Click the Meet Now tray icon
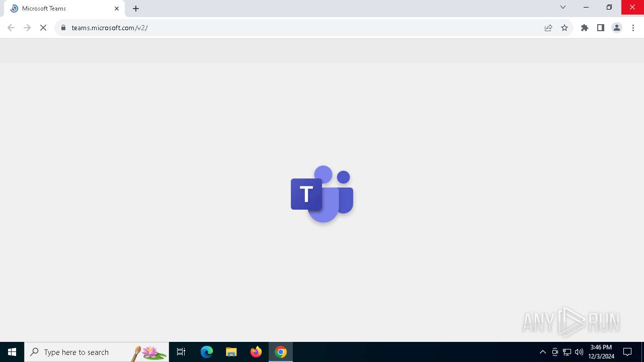 555,352
